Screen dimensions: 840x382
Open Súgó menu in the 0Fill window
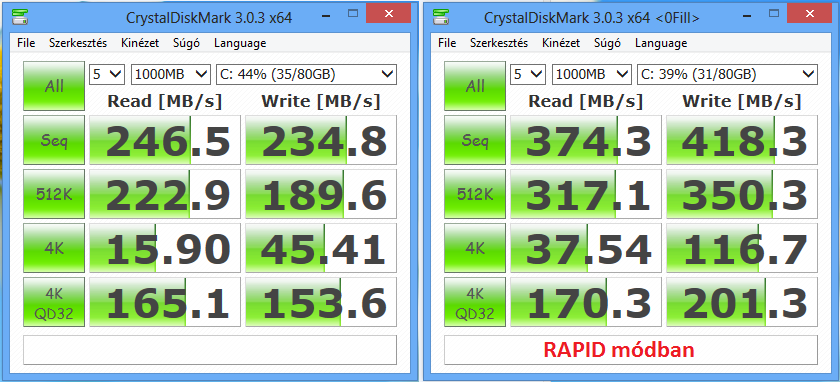[x=608, y=43]
